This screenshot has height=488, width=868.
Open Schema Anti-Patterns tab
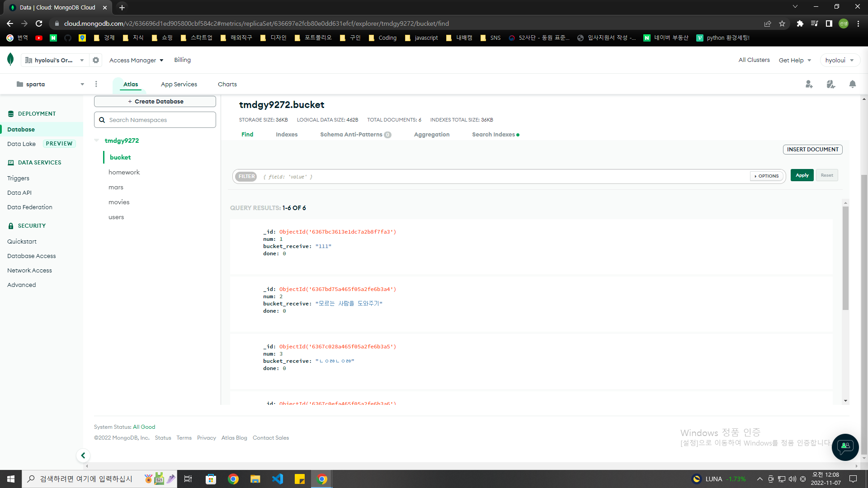(355, 134)
